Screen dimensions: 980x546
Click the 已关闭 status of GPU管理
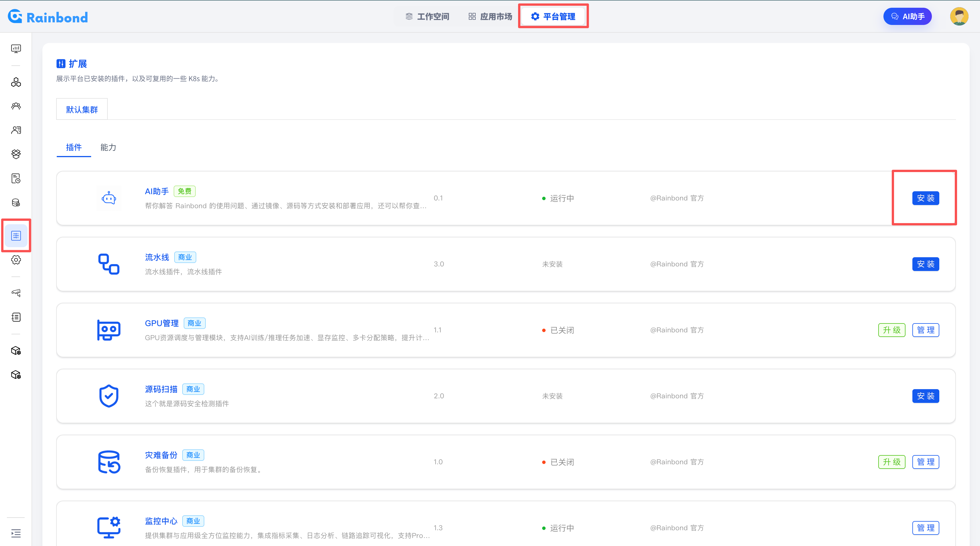click(558, 330)
